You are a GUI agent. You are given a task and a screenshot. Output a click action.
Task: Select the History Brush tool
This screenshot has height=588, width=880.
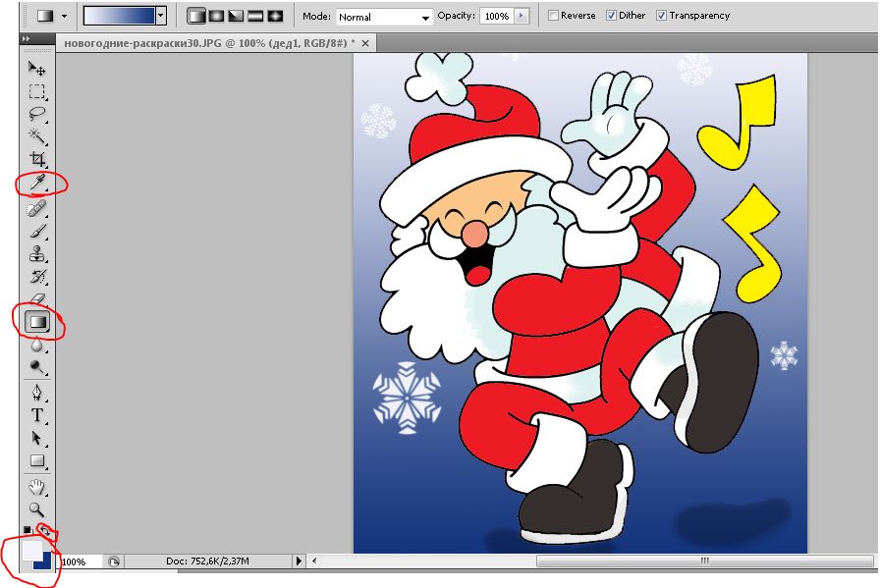coord(37,277)
